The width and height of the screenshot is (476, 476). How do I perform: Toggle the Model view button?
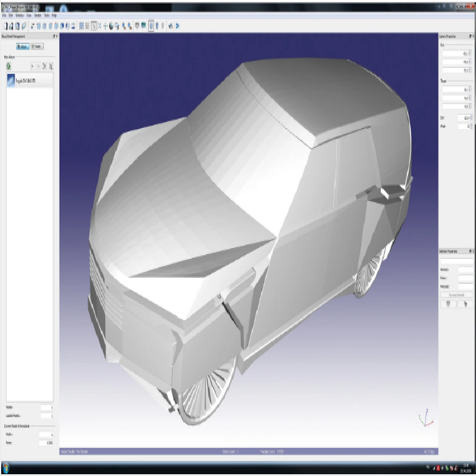coord(37,46)
